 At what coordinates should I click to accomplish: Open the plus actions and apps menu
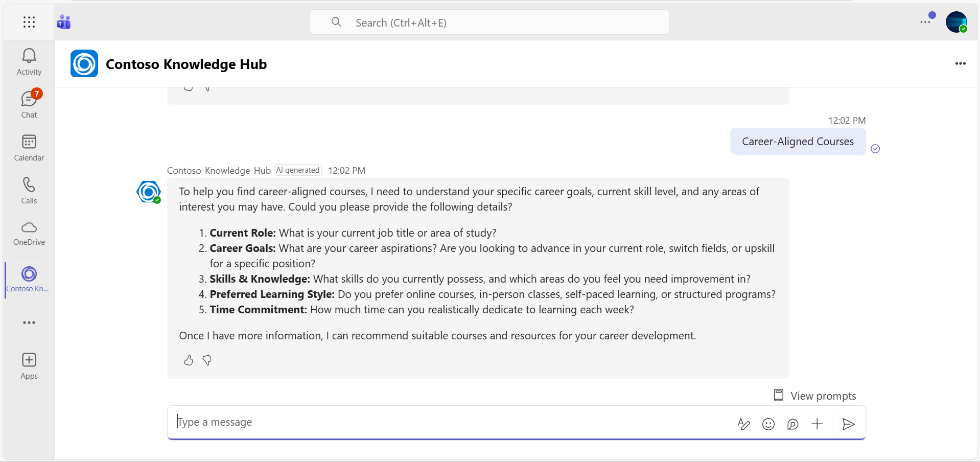[818, 424]
